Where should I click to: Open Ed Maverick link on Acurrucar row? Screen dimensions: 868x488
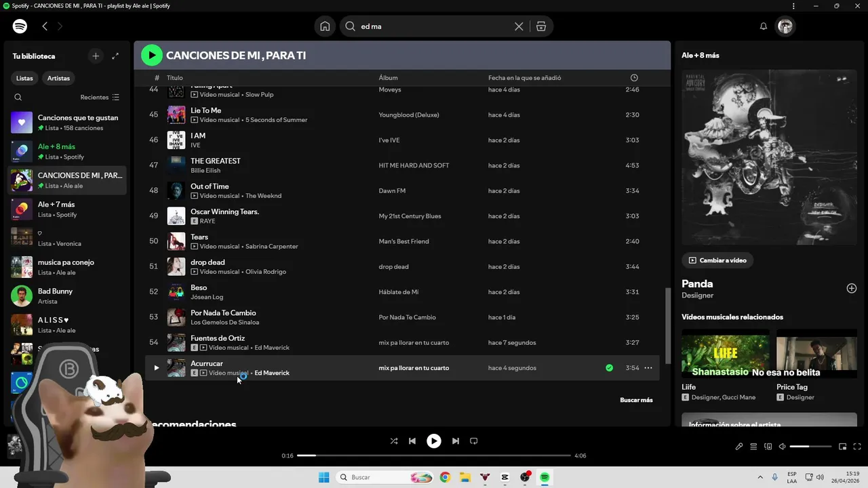pos(272,373)
